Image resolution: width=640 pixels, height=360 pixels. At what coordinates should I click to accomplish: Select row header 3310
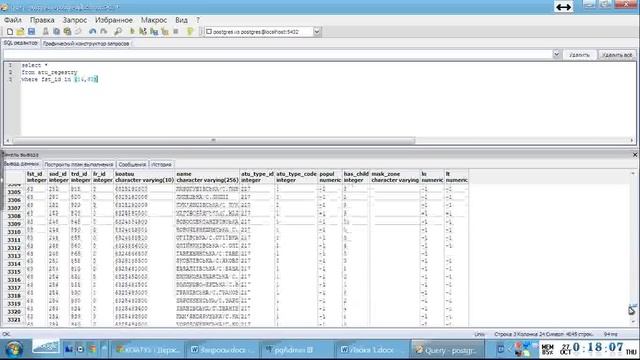[14, 232]
